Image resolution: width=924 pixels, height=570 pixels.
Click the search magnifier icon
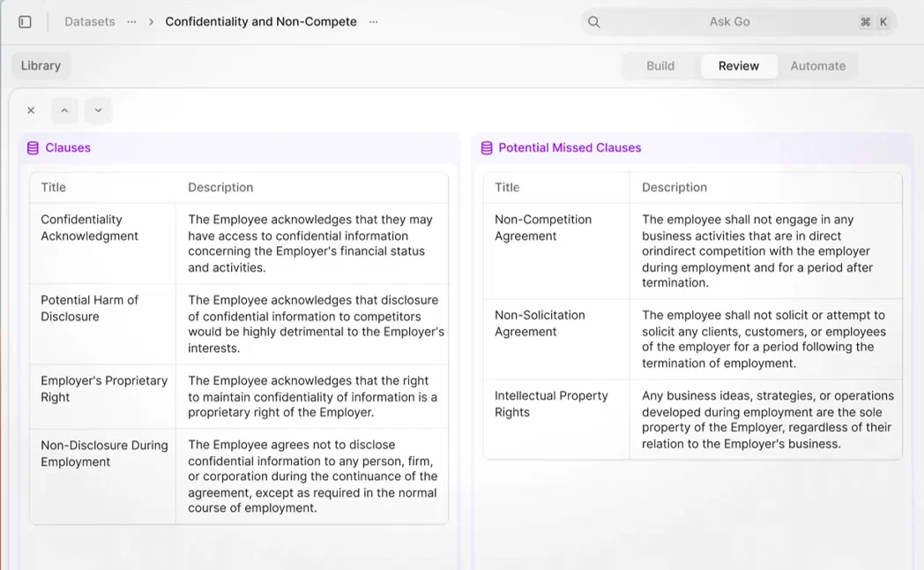[x=594, y=22]
